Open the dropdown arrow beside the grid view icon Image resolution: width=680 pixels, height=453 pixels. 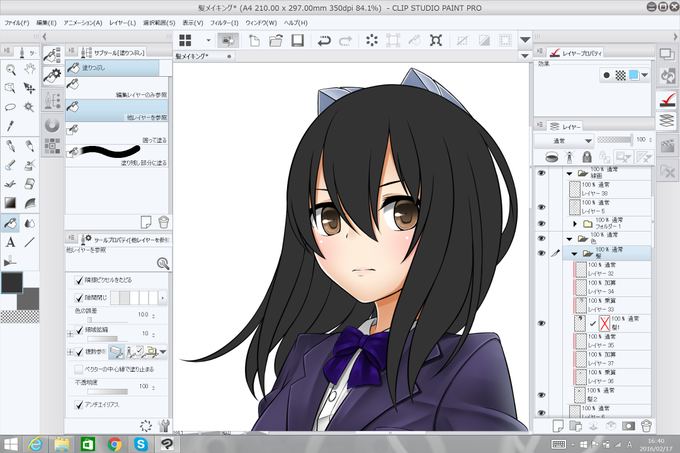point(208,40)
